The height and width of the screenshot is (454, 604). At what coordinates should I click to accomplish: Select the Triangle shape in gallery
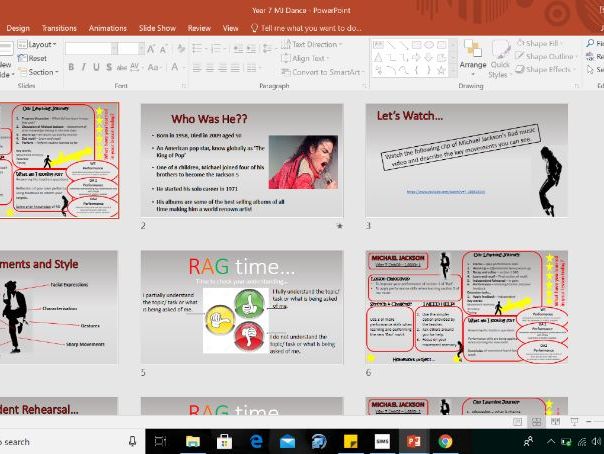click(x=378, y=58)
